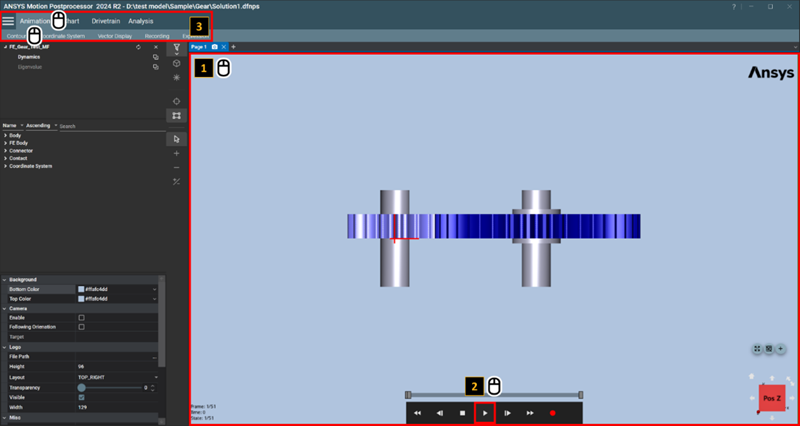Collapse the Camera property section

point(5,309)
